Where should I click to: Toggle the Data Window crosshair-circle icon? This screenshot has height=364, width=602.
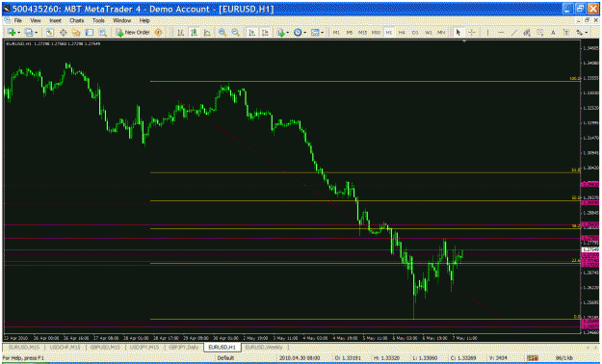pos(63,33)
